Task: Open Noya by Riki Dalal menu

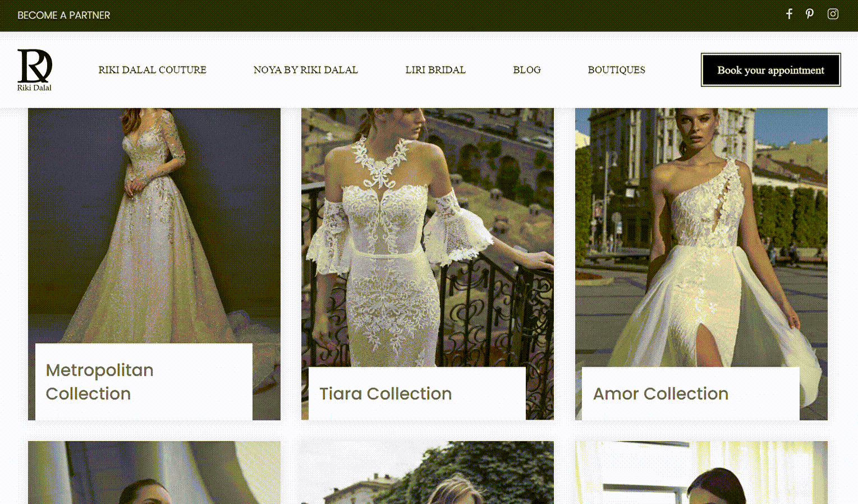Action: [305, 70]
